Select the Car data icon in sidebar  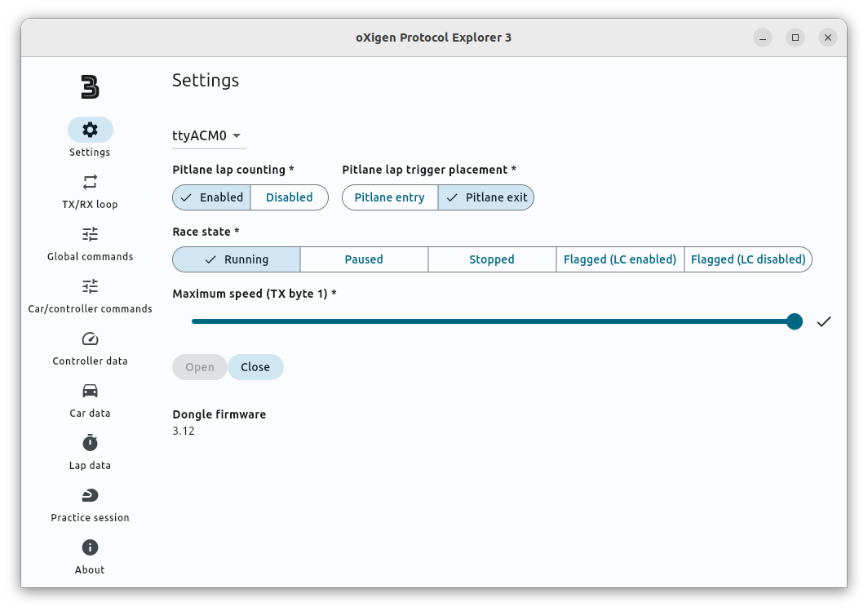coord(90,391)
